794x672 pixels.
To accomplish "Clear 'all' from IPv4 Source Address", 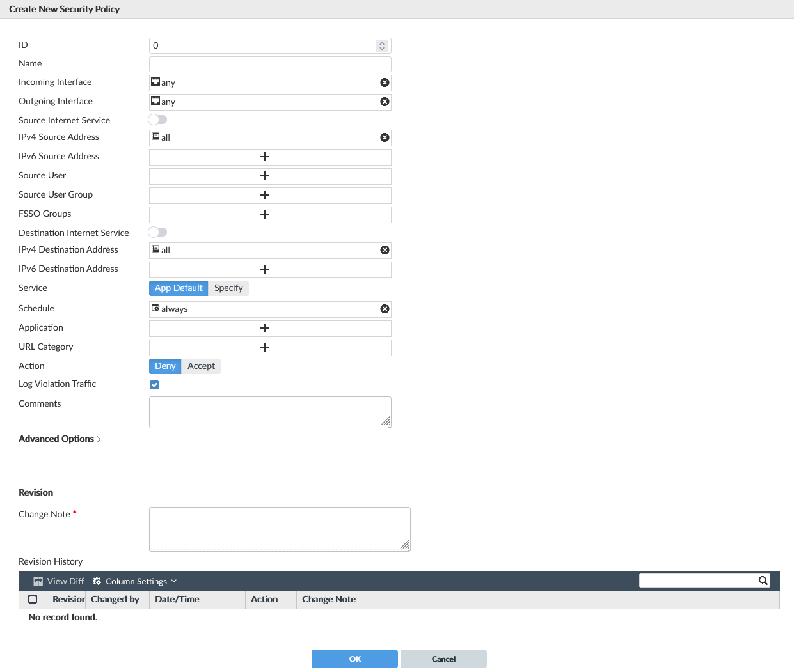I will tap(385, 137).
